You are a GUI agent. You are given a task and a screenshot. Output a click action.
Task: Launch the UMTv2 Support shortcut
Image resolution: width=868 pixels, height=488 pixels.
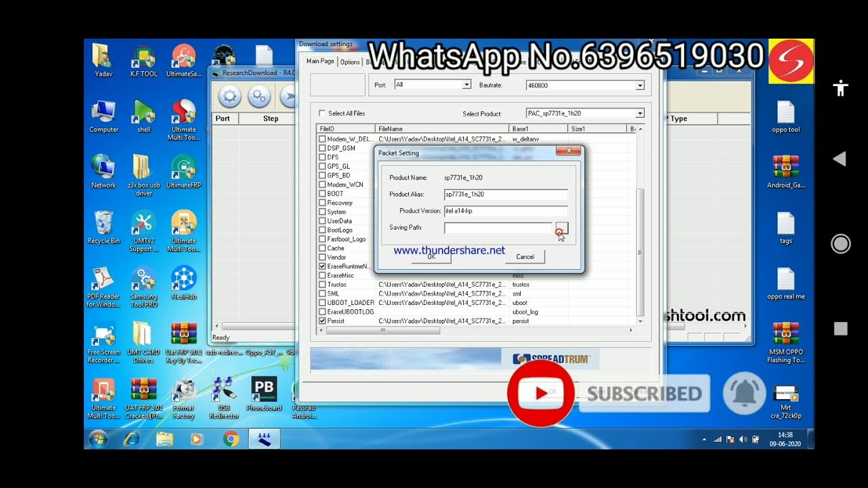point(144,232)
